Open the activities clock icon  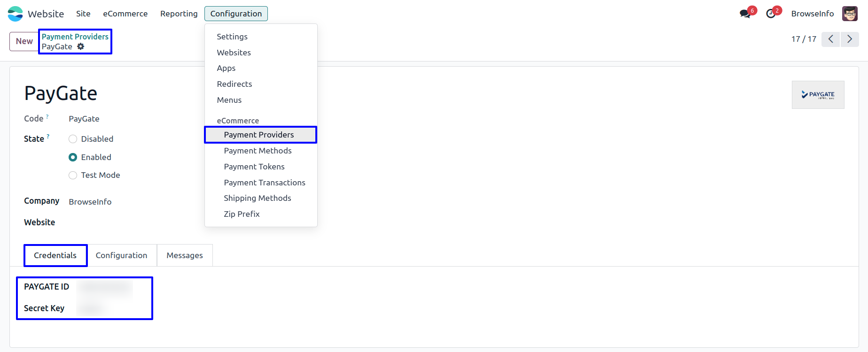click(x=771, y=14)
